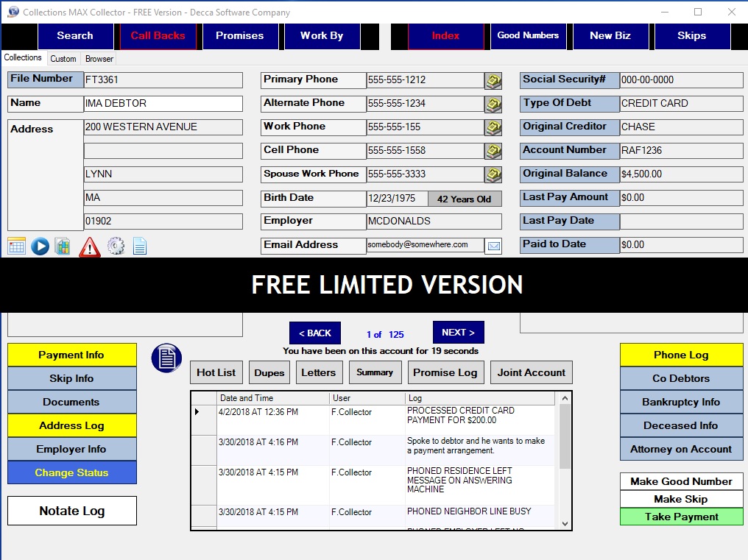The image size is (748, 560).
Task: Open the Promise Log
Action: (445, 372)
